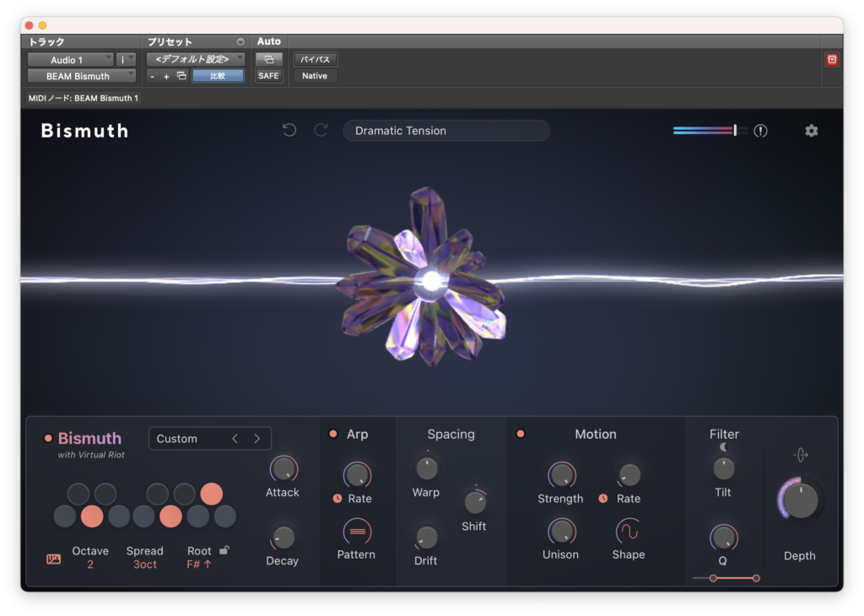
Task: Click the Motion Shape sine wave icon
Action: click(628, 531)
